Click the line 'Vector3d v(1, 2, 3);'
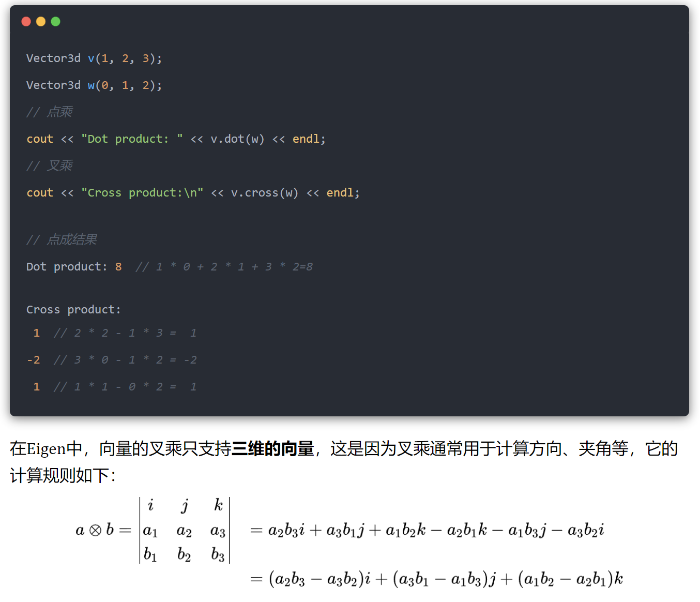Image resolution: width=700 pixels, height=602 pixels. (x=94, y=58)
